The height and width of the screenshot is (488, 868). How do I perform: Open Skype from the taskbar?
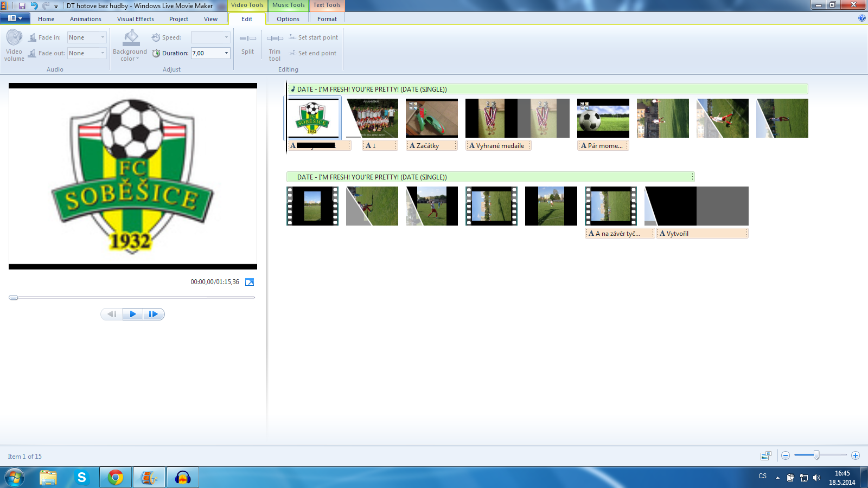[x=82, y=477]
